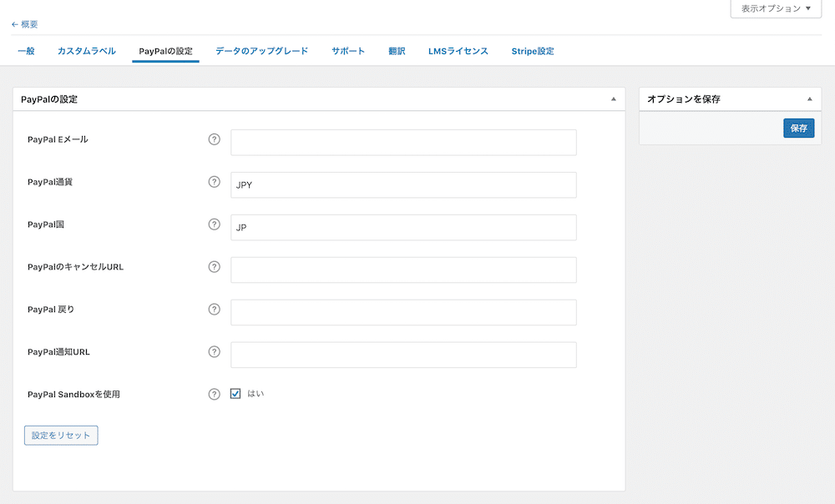Open the LMSライセンス tab
This screenshot has height=504, width=835.
tap(458, 51)
